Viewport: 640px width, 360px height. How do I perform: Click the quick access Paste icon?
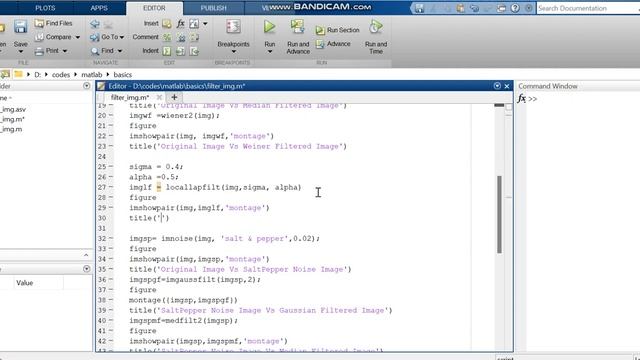point(460,8)
